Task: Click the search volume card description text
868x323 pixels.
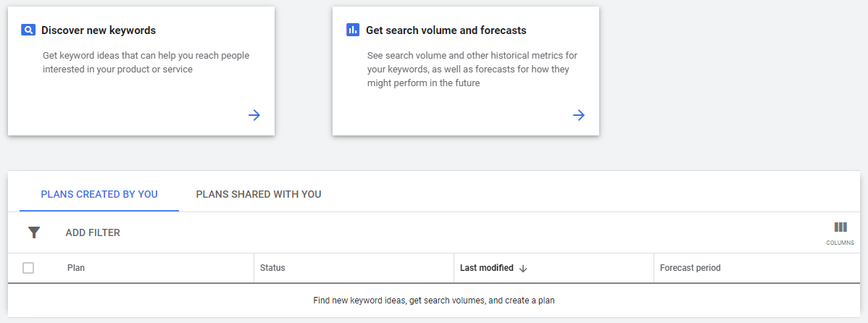Action: click(472, 70)
